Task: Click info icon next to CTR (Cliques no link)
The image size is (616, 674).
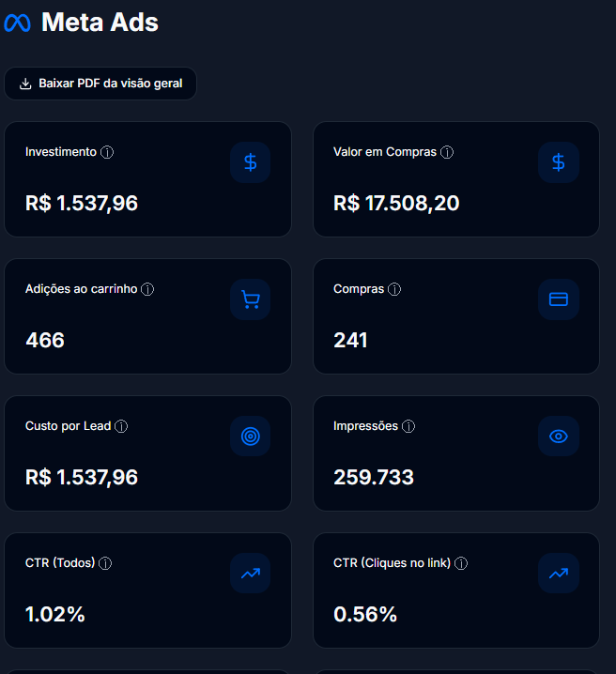Action: point(461,563)
